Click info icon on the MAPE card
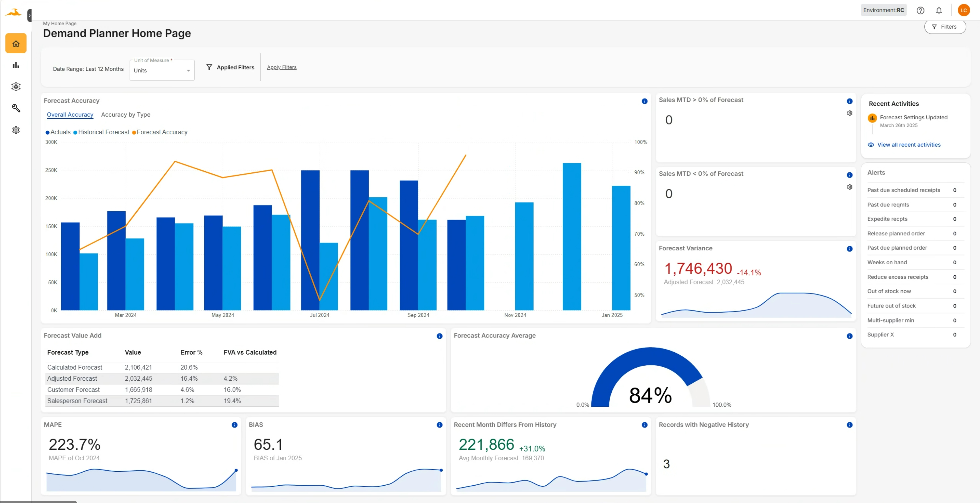This screenshot has width=980, height=503. [x=234, y=425]
